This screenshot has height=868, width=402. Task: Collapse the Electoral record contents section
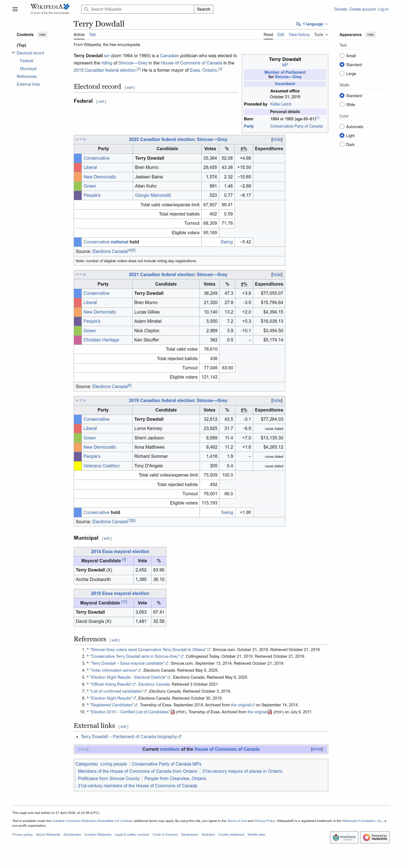pyautogui.click(x=13, y=52)
